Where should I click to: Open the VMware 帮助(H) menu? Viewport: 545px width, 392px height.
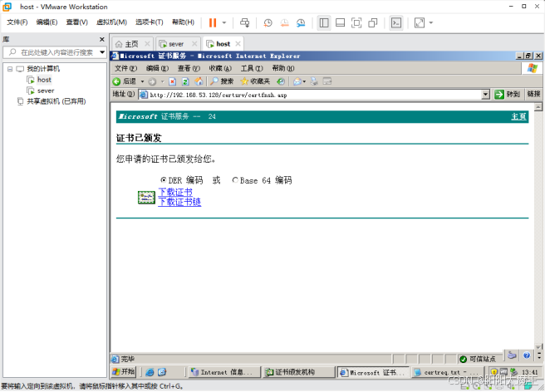pos(183,22)
